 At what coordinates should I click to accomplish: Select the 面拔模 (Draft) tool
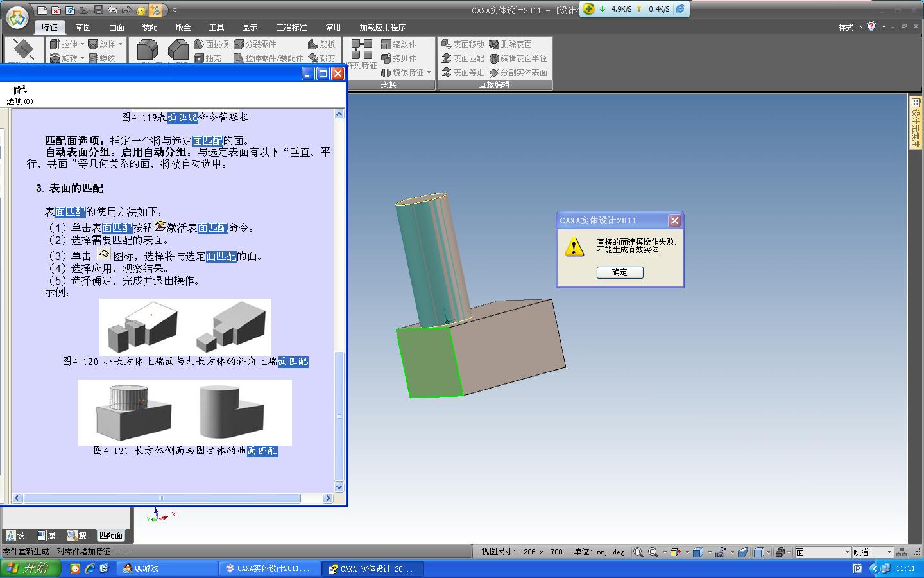click(210, 44)
